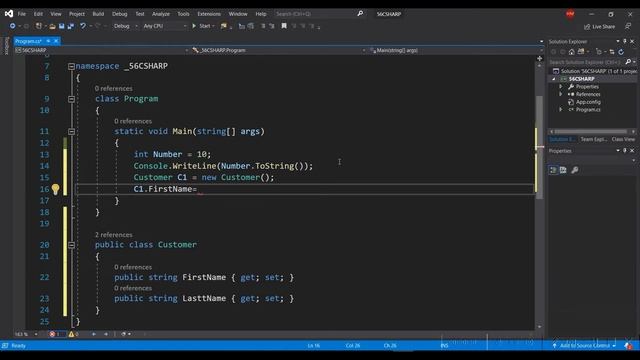640x360 pixels.
Task: Click Add to Source Control
Action: (585, 346)
